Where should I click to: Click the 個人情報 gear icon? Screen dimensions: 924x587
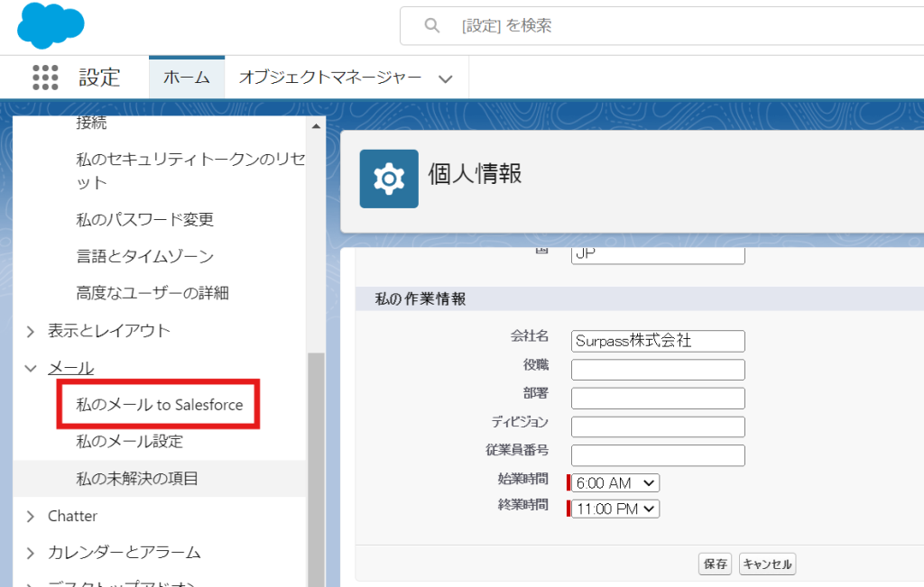click(x=389, y=179)
